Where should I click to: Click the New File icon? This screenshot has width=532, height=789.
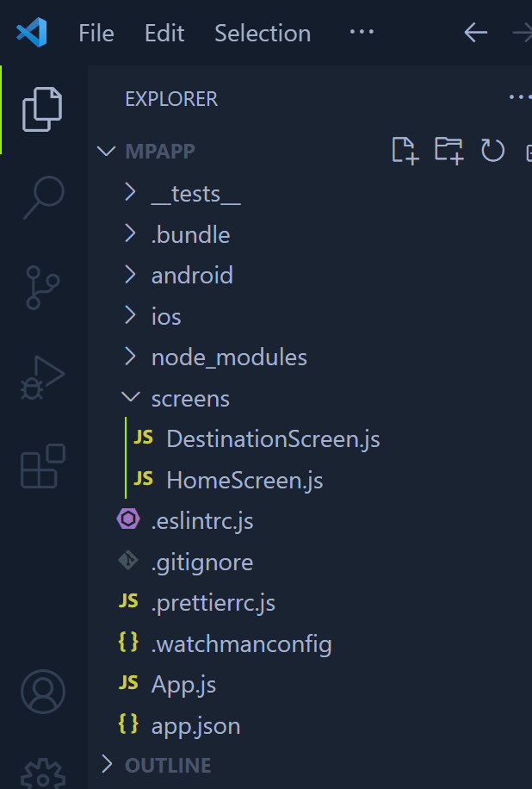pos(405,151)
